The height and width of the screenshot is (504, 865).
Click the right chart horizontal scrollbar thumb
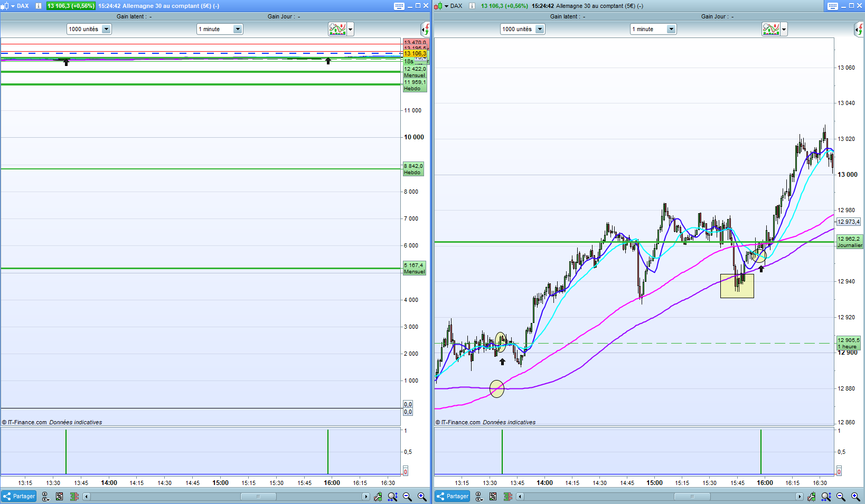click(x=692, y=497)
